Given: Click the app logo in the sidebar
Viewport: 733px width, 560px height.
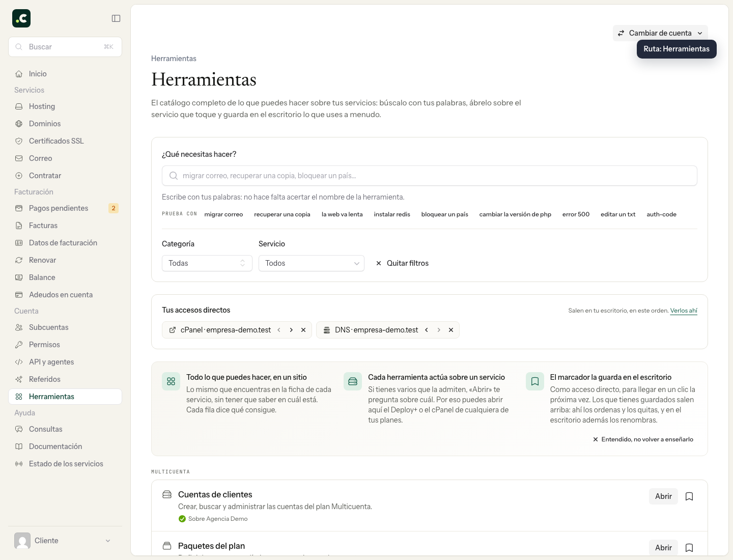Looking at the screenshot, I should [x=21, y=18].
